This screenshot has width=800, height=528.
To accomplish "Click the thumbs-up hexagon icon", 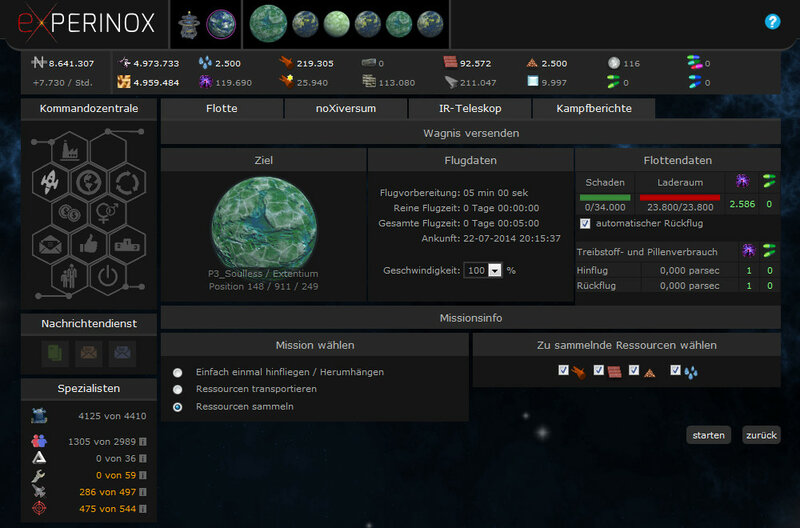I will (x=89, y=245).
